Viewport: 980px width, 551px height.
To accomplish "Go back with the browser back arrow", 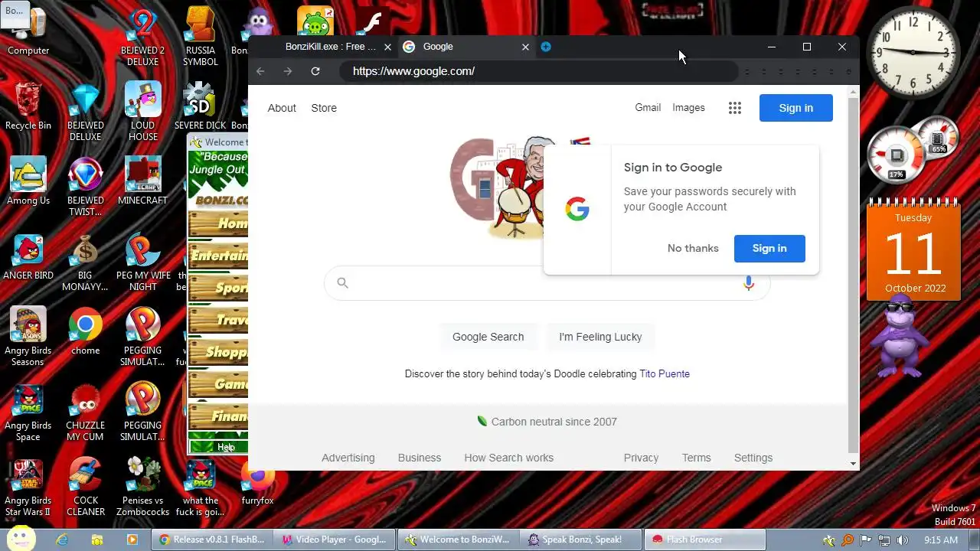I will click(x=260, y=71).
